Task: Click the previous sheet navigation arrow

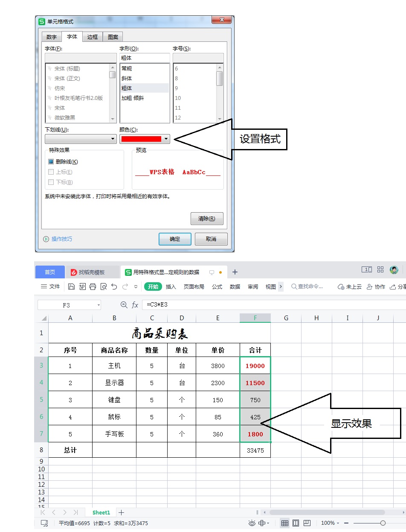Action: (54, 512)
